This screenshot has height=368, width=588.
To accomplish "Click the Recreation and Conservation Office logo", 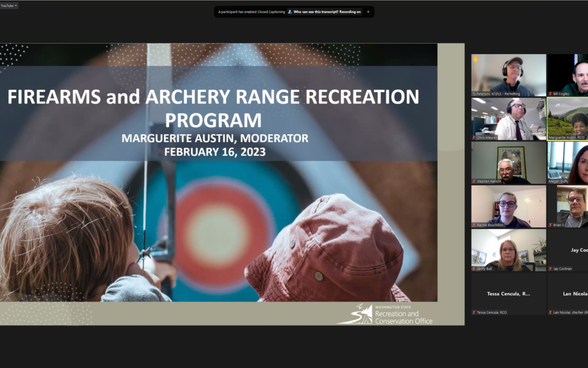I will (x=385, y=315).
